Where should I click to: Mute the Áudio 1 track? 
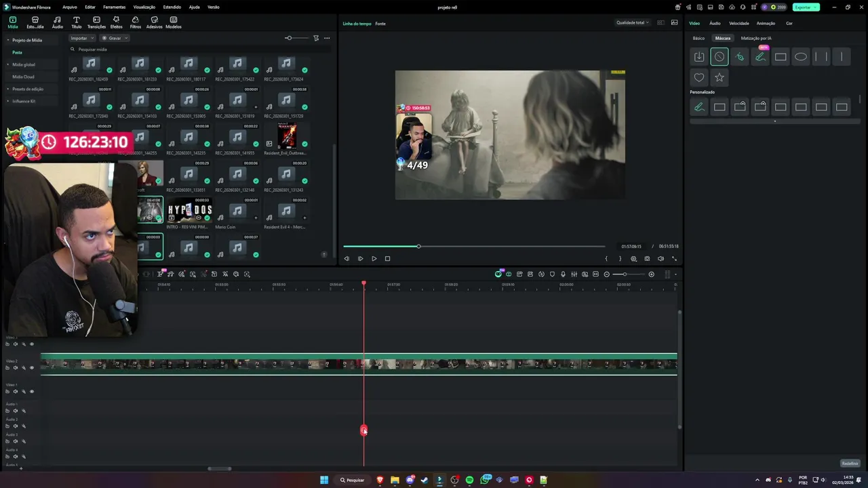(16, 411)
